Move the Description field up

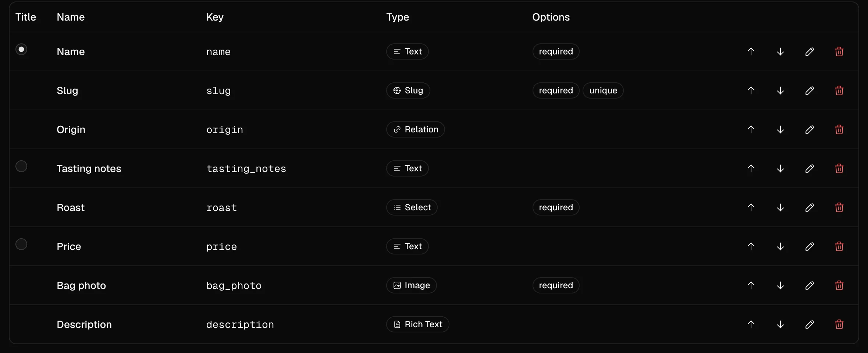[751, 324]
